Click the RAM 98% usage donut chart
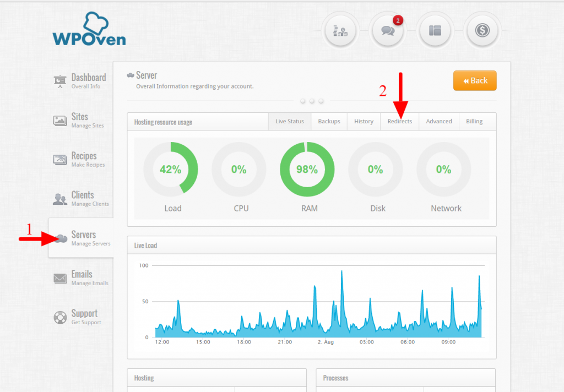564x392 pixels. pos(307,170)
